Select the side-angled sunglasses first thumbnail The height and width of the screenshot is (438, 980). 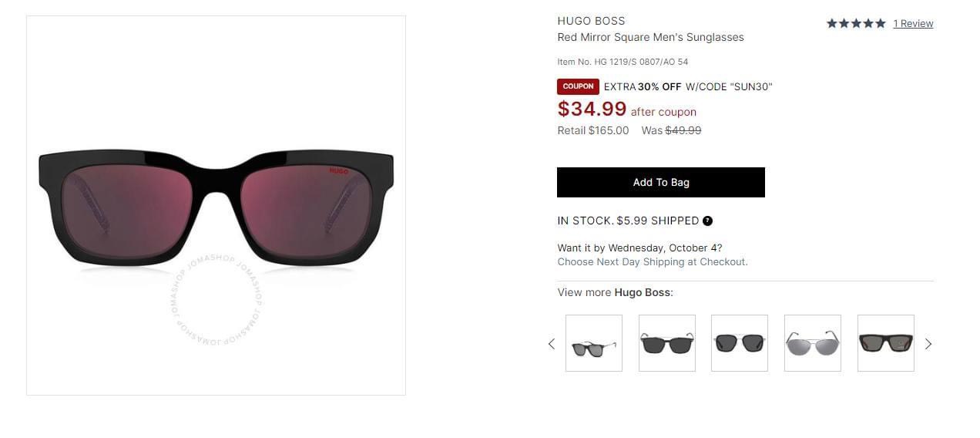click(593, 343)
